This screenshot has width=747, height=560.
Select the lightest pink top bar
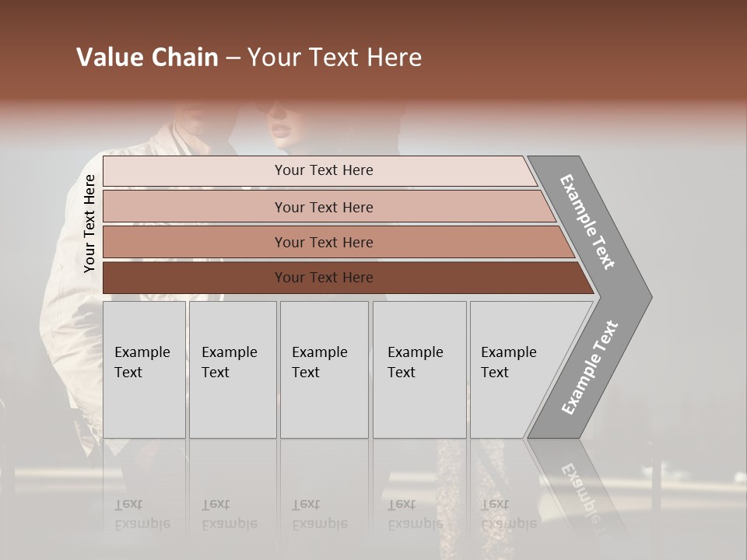coord(323,170)
